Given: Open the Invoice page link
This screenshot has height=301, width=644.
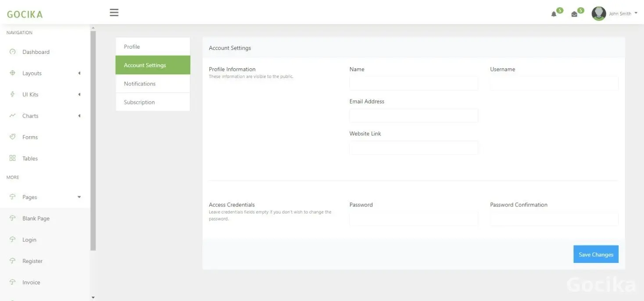Looking at the screenshot, I should [x=31, y=282].
